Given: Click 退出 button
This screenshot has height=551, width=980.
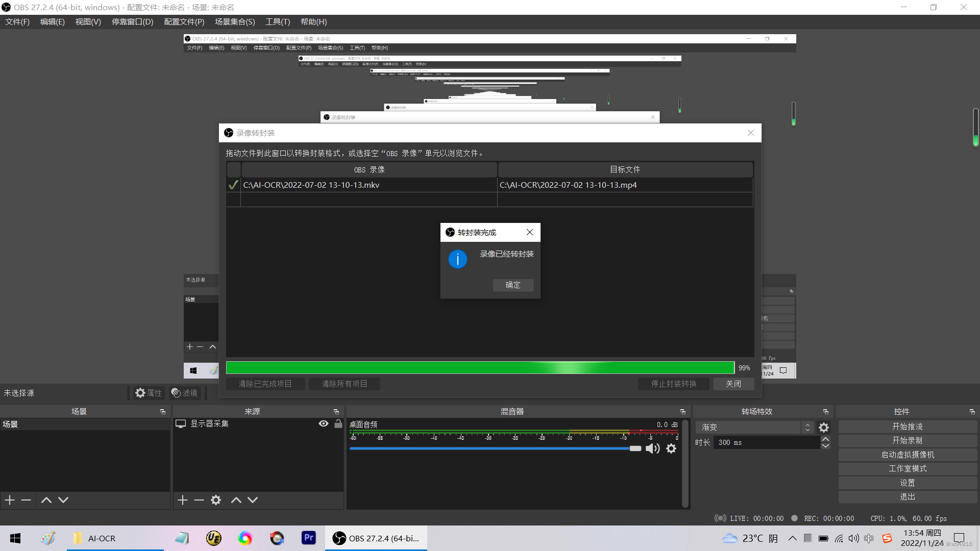Looking at the screenshot, I should [x=908, y=496].
